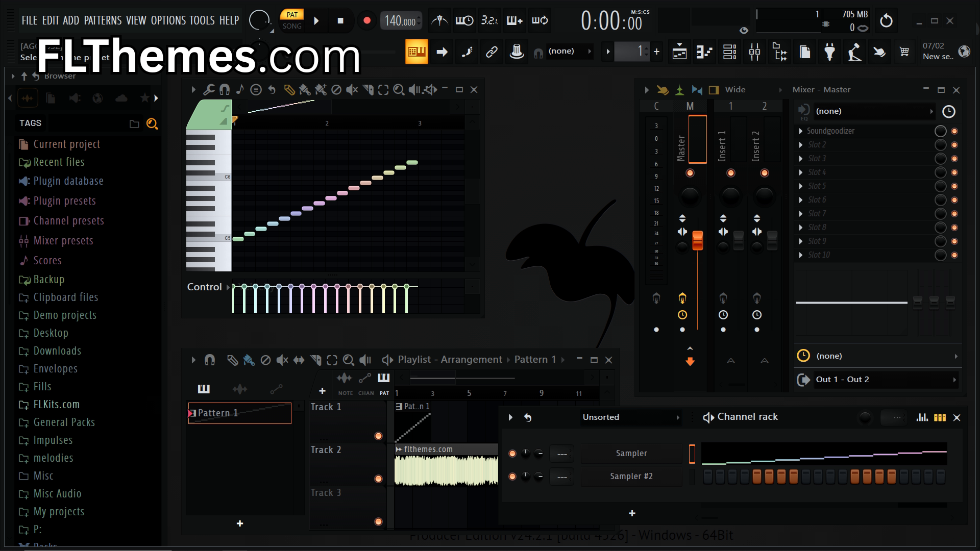Mute the Sampler channel
This screenshot has width=980, height=551.
coord(512,454)
